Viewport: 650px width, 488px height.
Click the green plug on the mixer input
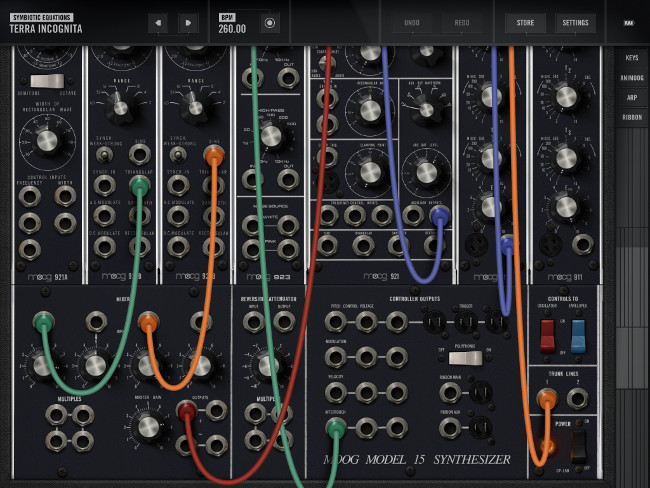pos(41,321)
